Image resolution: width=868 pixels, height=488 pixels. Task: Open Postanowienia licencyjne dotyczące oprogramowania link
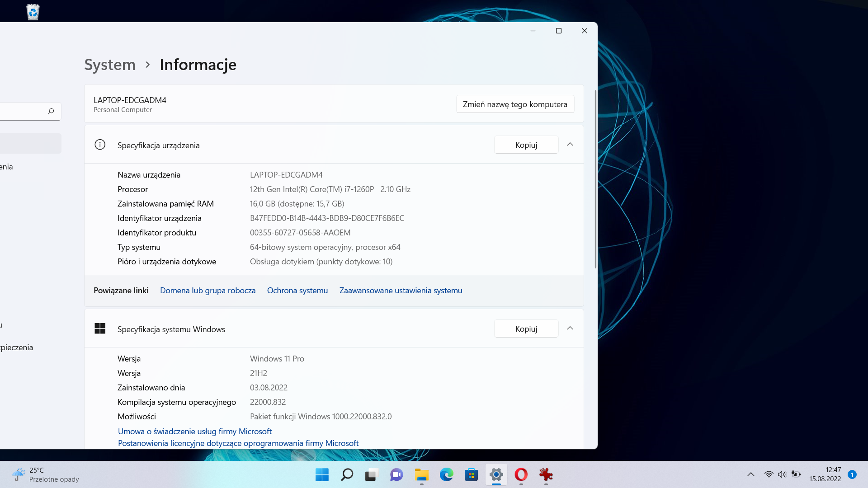point(238,443)
